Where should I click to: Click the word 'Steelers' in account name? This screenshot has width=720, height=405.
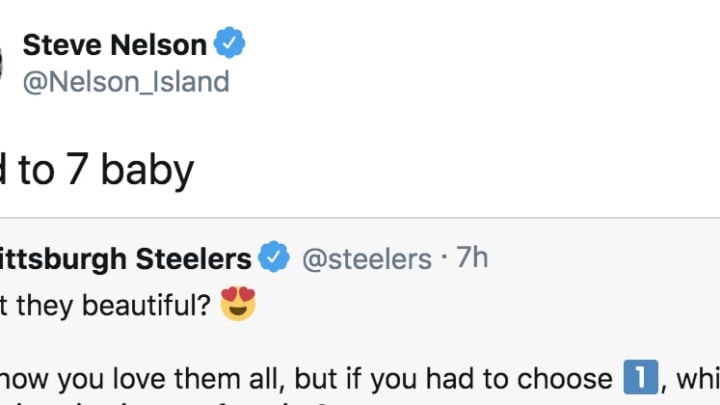[x=194, y=259]
